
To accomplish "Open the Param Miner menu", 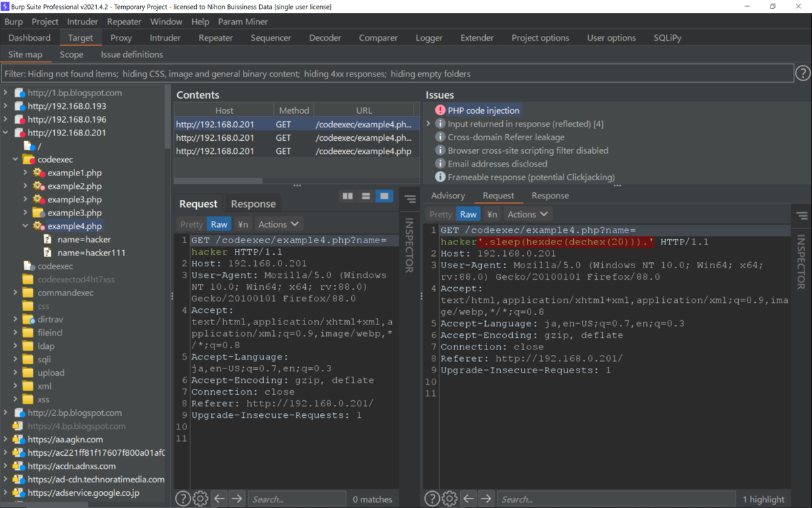I will tap(243, 22).
